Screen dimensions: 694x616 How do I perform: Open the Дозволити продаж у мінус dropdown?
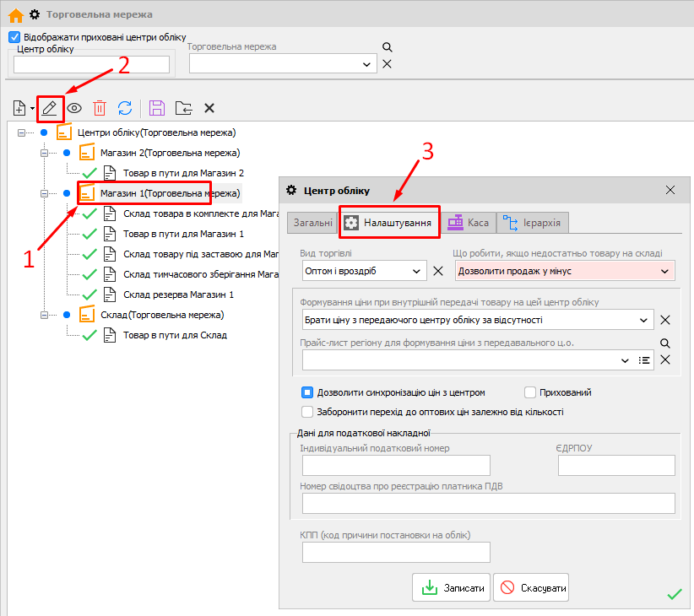[x=664, y=271]
